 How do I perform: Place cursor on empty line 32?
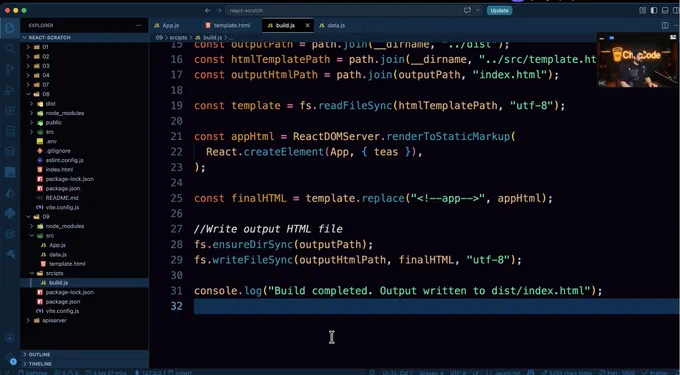[437, 307]
